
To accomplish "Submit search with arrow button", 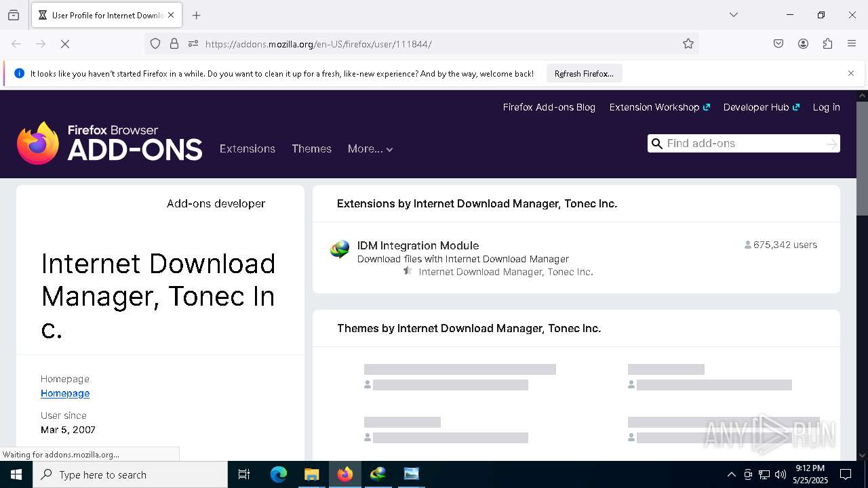I will pos(831,144).
